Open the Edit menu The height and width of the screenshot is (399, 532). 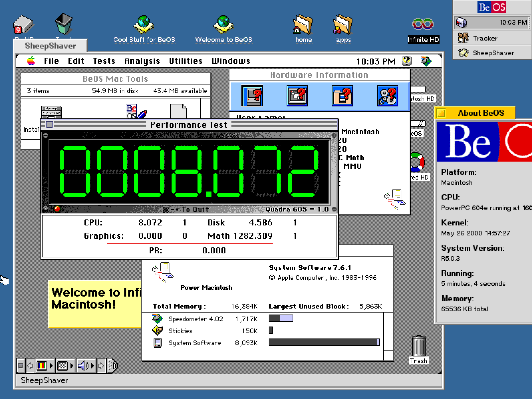click(x=76, y=61)
